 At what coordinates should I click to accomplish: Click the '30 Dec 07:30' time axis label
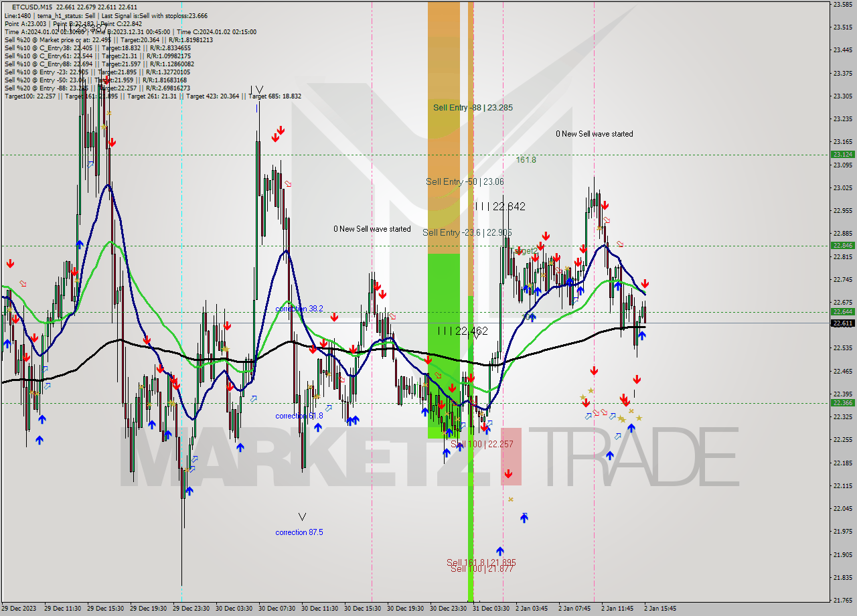276,609
